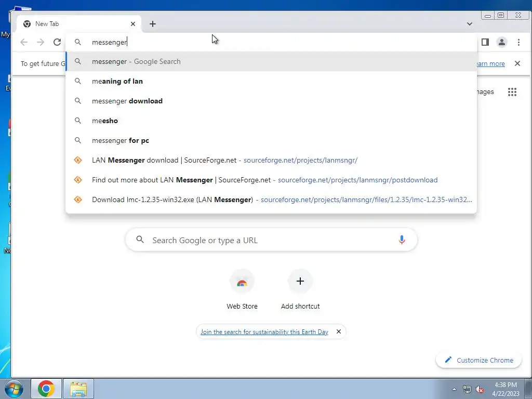Click the Customize Chrome button

coord(478,360)
